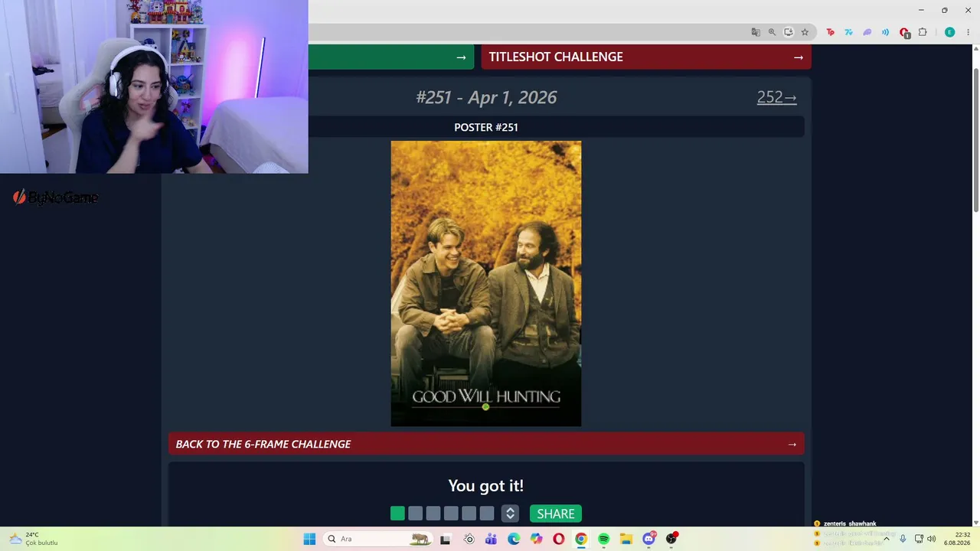Open File Explorer from the taskbar

click(626, 539)
